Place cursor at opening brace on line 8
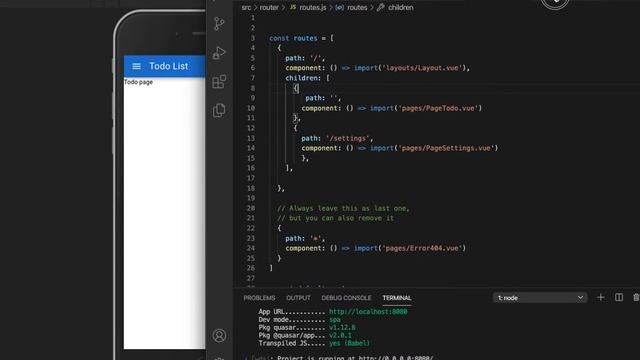 pos(296,88)
